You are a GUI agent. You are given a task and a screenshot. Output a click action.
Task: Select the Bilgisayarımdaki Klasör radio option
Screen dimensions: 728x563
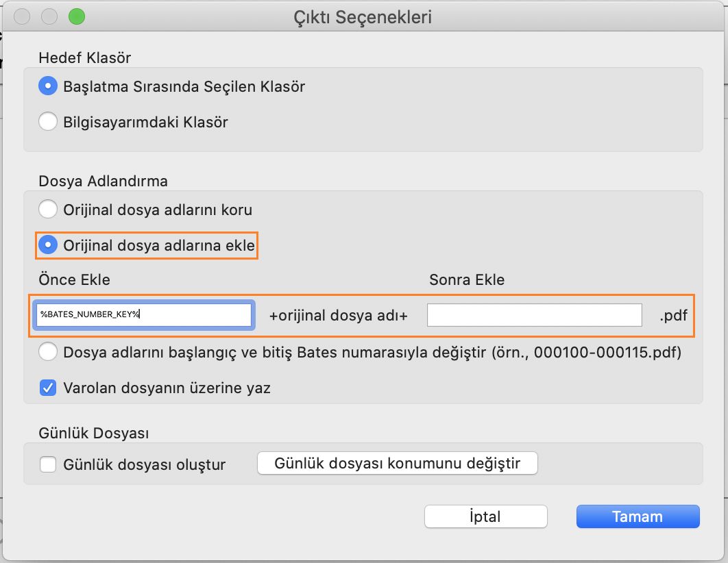point(48,121)
